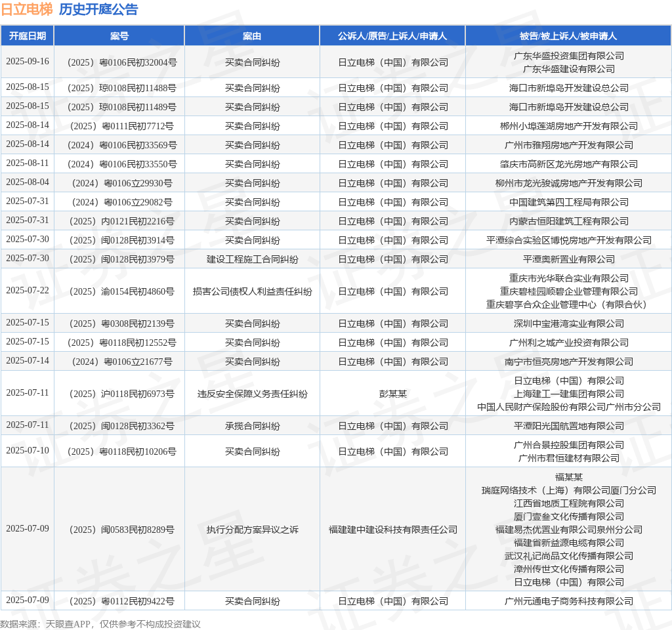
Task: Click defendant 广州合景控股集团有限公司
Action: click(569, 446)
